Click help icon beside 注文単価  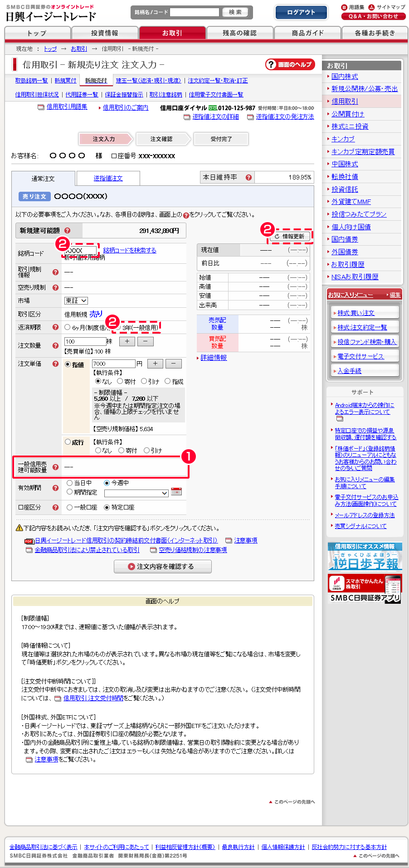[x=55, y=364]
